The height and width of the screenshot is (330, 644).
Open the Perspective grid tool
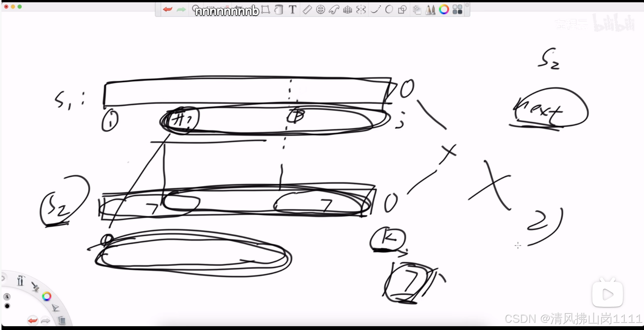click(348, 9)
